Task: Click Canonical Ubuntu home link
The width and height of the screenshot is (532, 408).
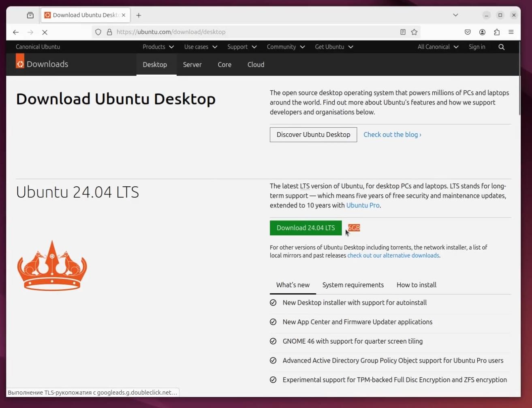Action: (38, 47)
